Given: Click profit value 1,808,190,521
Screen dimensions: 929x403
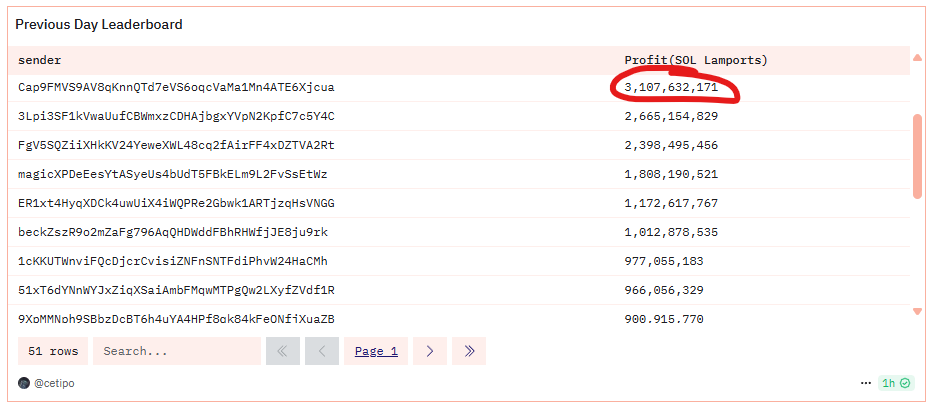Looking at the screenshot, I should coord(671,174).
